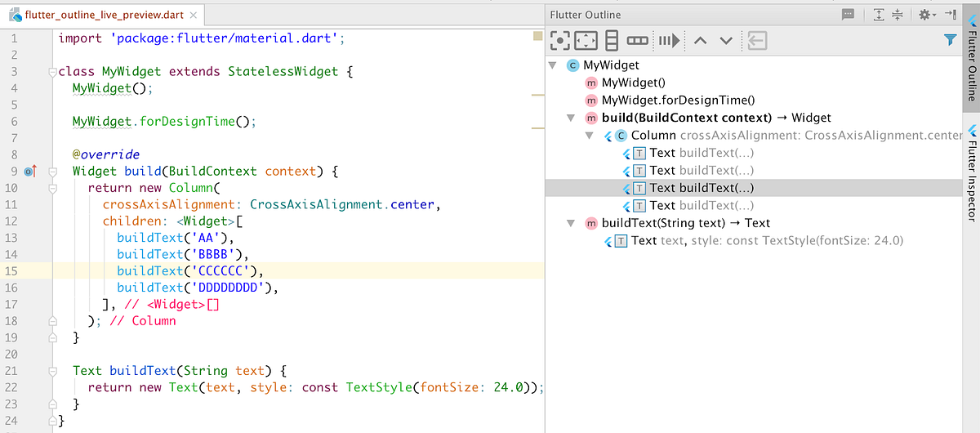This screenshot has width=980, height=433.
Task: Hide the Flutter Outline tool window
Action: pyautogui.click(x=950, y=15)
